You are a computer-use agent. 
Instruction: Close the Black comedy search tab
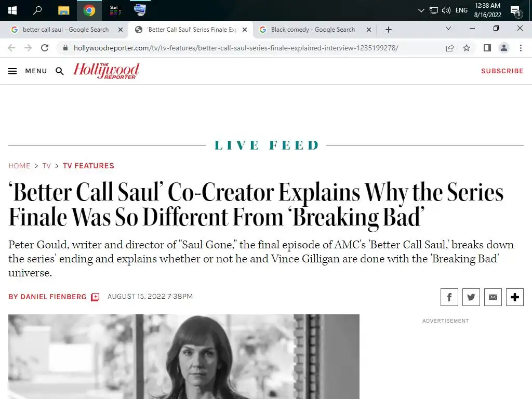(x=369, y=30)
